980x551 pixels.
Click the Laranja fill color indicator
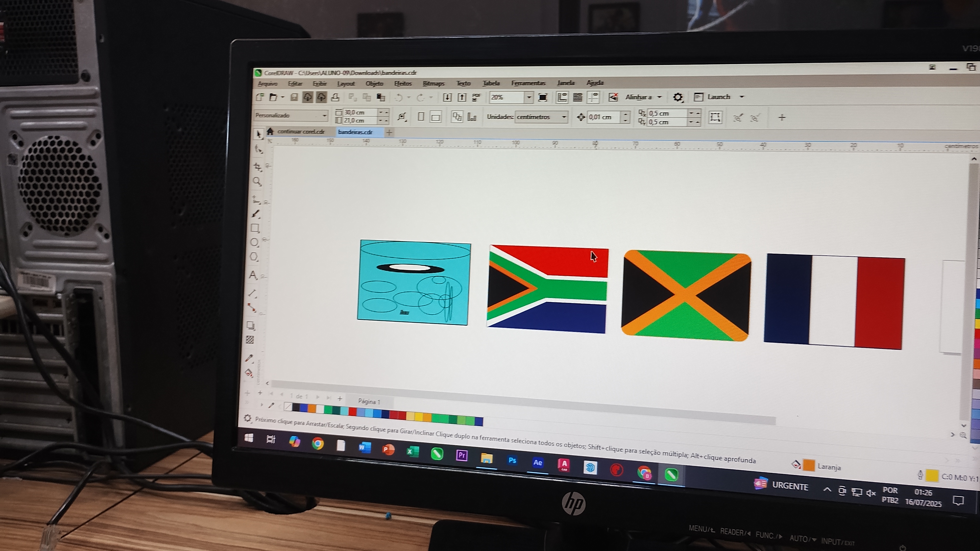(x=808, y=465)
